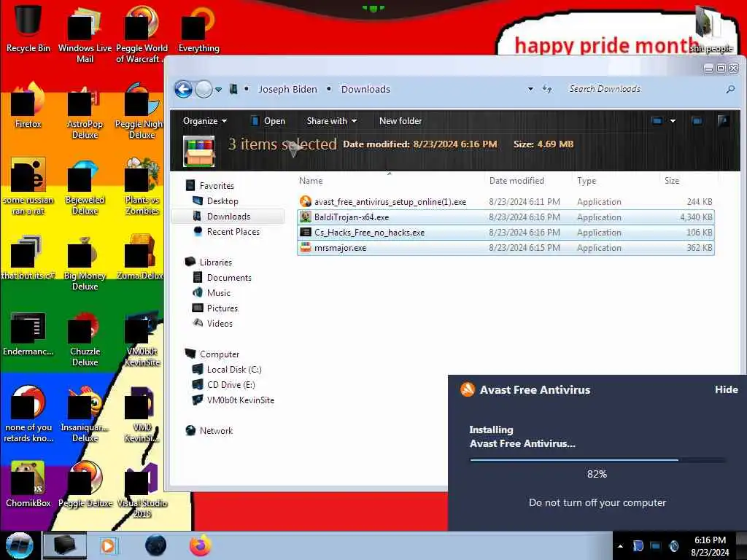
Task: Open Chuzzle Deluxe desktop icon
Action: pyautogui.click(x=85, y=339)
